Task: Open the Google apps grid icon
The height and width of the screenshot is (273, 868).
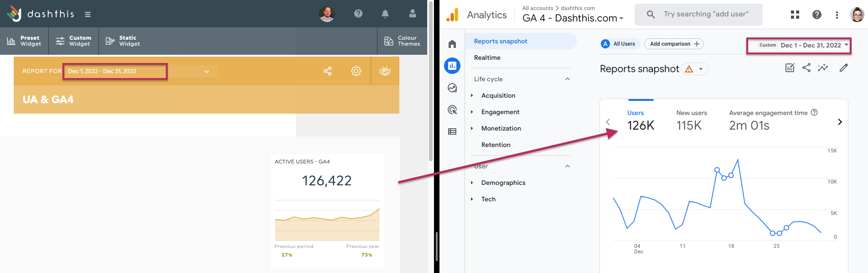Action: tap(795, 15)
